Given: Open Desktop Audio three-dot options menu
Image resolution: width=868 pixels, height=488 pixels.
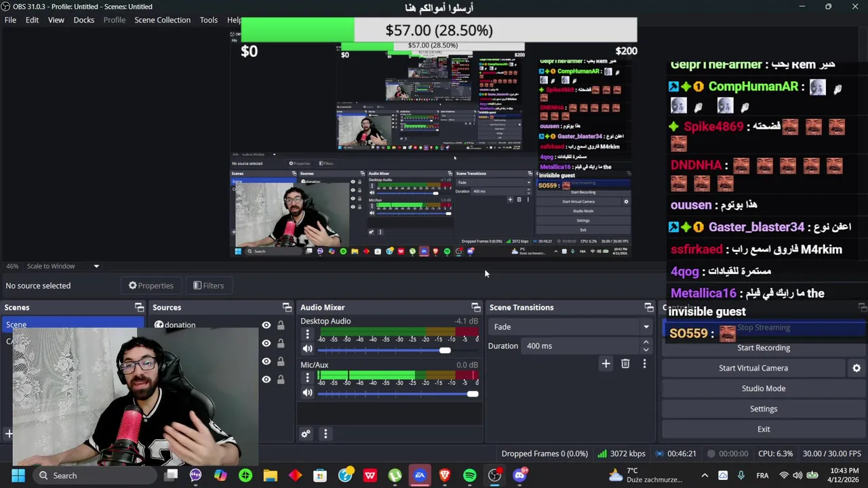Looking at the screenshot, I should 307,334.
